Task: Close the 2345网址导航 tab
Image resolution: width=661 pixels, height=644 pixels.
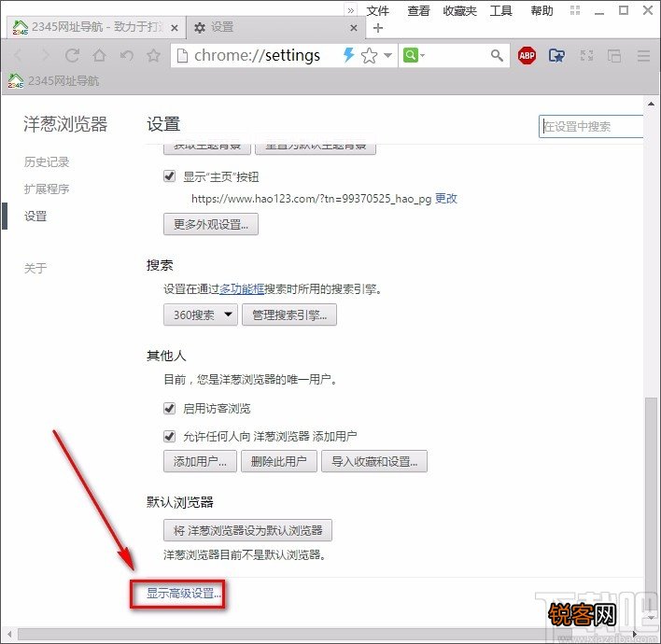Action: click(175, 28)
